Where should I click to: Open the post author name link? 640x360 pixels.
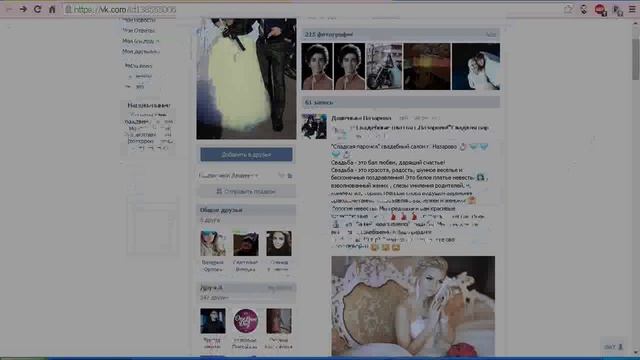click(x=361, y=118)
